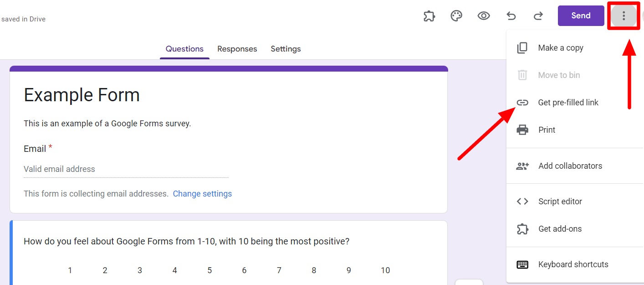Click the form description text
Image resolution: width=644 pixels, height=285 pixels.
click(x=107, y=124)
